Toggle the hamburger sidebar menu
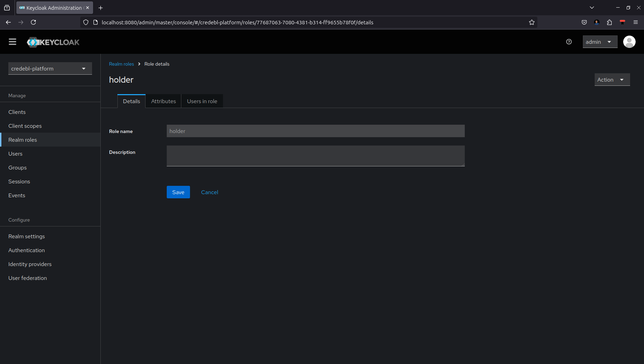Viewport: 644px width, 364px height. (x=13, y=42)
